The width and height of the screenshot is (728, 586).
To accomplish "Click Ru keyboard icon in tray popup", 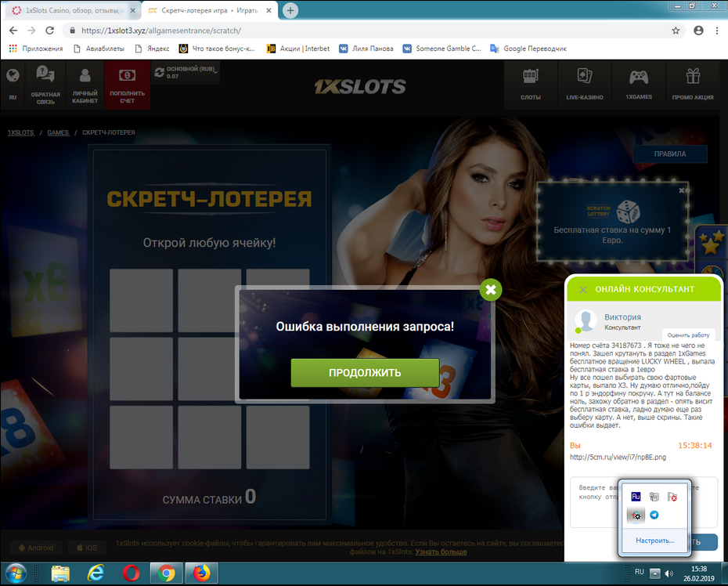I will click(636, 497).
